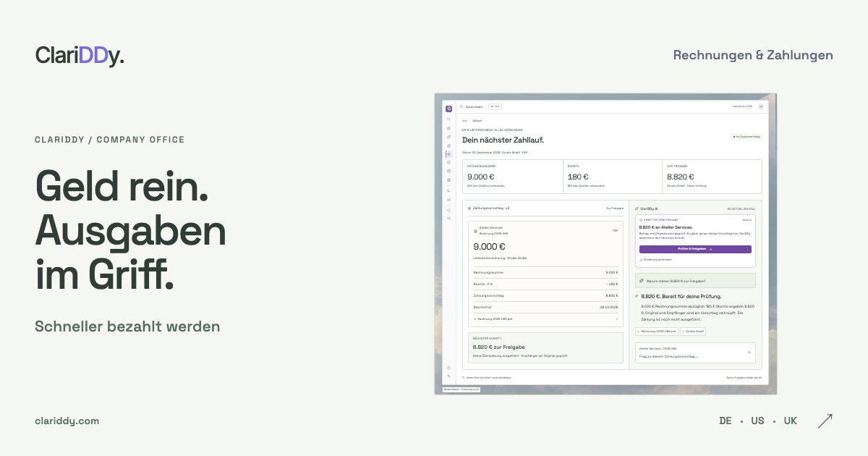Click the Rechnungssumme 9.000 € summary card
The height and width of the screenshot is (456, 868).
coord(512,176)
